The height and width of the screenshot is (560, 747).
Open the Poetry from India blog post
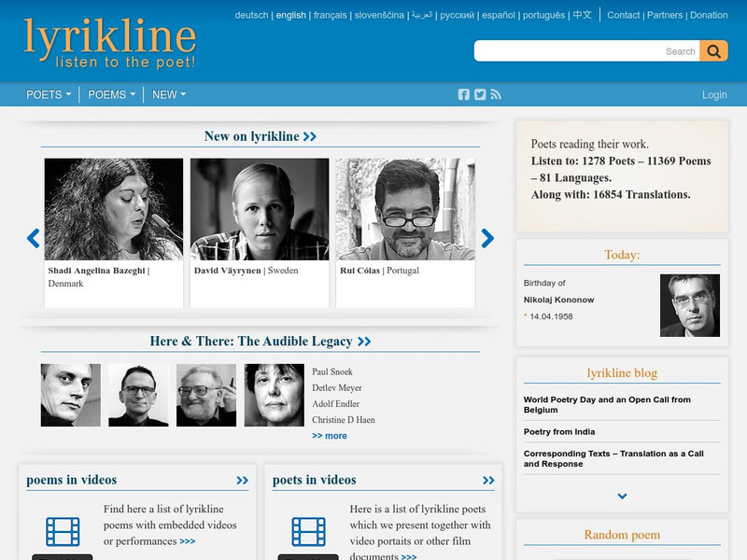pos(562,431)
